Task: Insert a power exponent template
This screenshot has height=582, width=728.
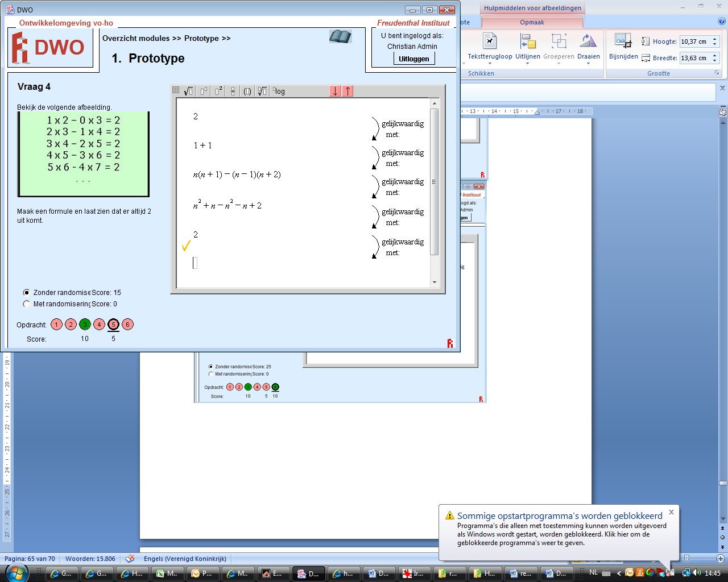Action: click(x=204, y=91)
